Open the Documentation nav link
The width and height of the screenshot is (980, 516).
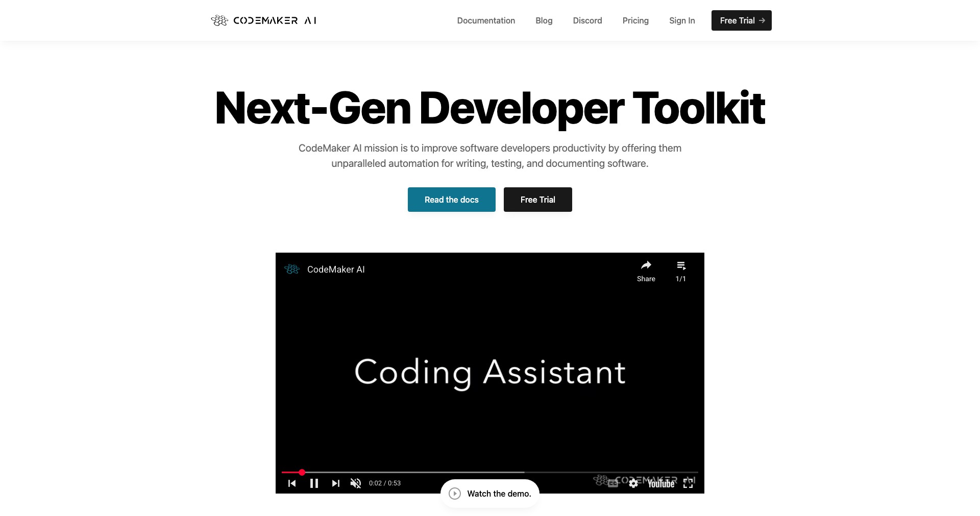tap(486, 20)
